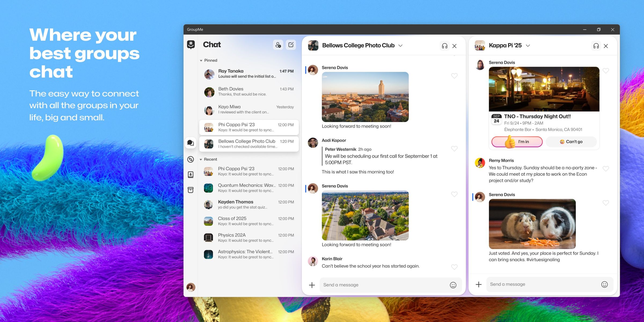Open the Contacts book icon

coord(191,175)
